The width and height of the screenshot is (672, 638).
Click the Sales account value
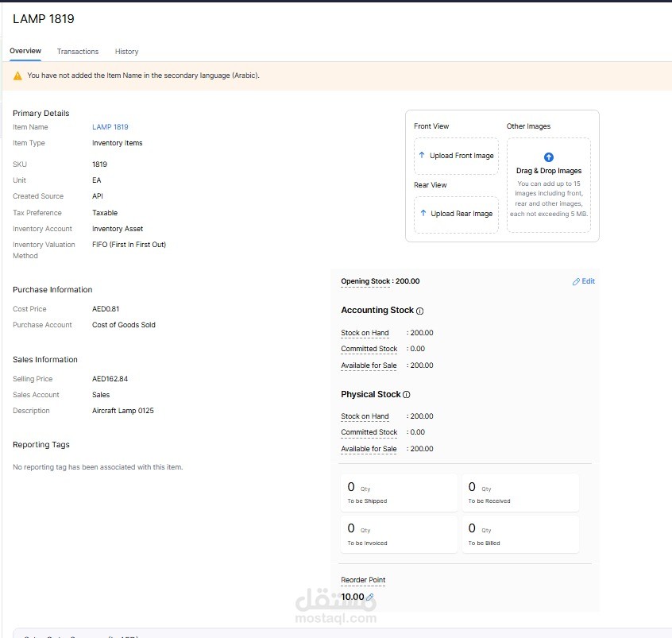(x=101, y=394)
